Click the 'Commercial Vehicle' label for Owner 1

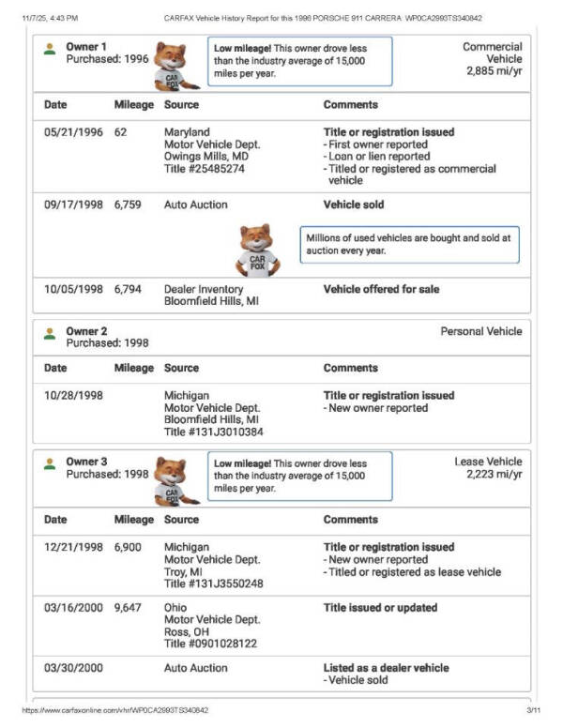click(x=492, y=53)
